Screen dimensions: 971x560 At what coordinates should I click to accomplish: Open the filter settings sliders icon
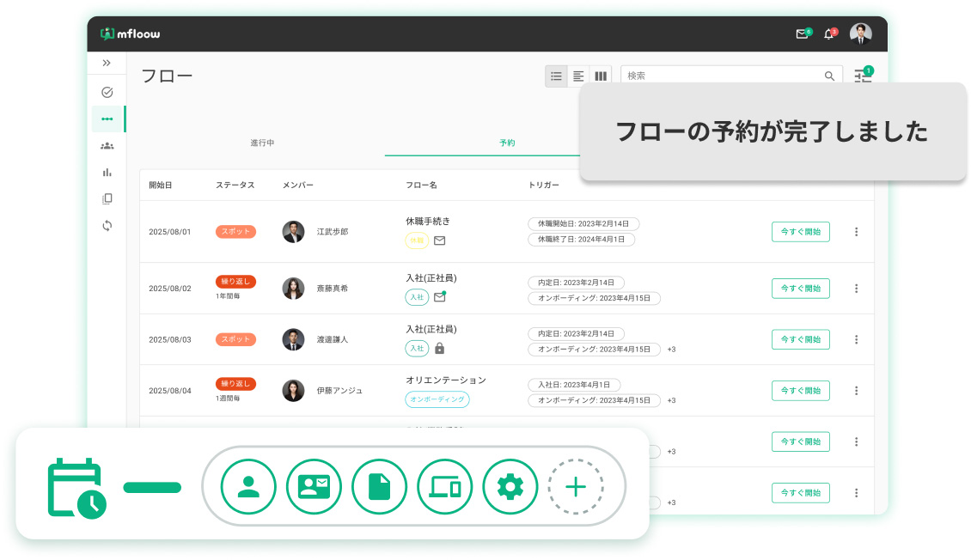[863, 76]
